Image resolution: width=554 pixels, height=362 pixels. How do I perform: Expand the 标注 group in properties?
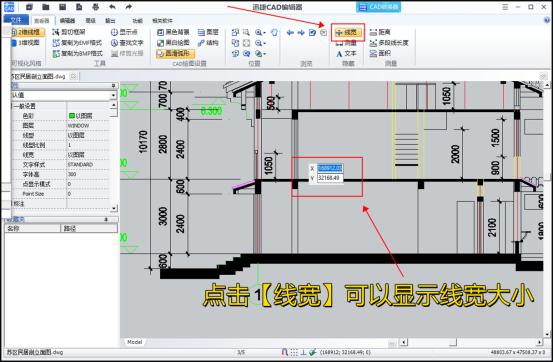pos(13,204)
